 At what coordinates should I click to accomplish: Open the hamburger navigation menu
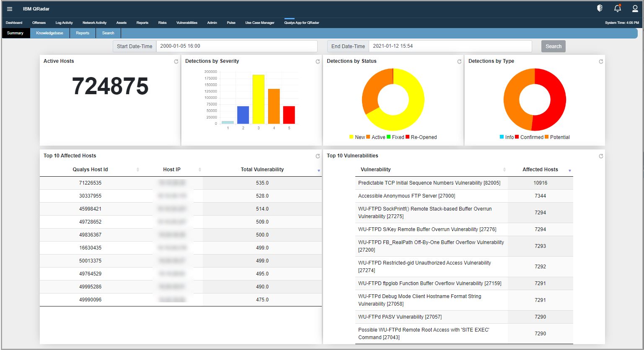[9, 8]
